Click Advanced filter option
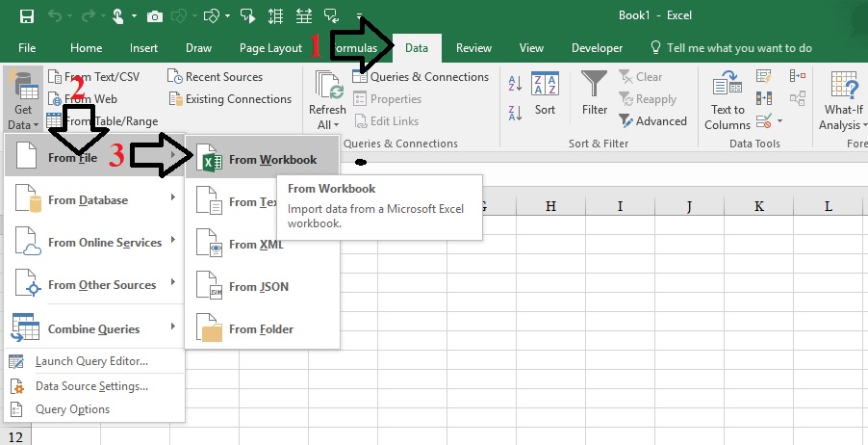Screen dimensions: 868x445 [x=652, y=120]
